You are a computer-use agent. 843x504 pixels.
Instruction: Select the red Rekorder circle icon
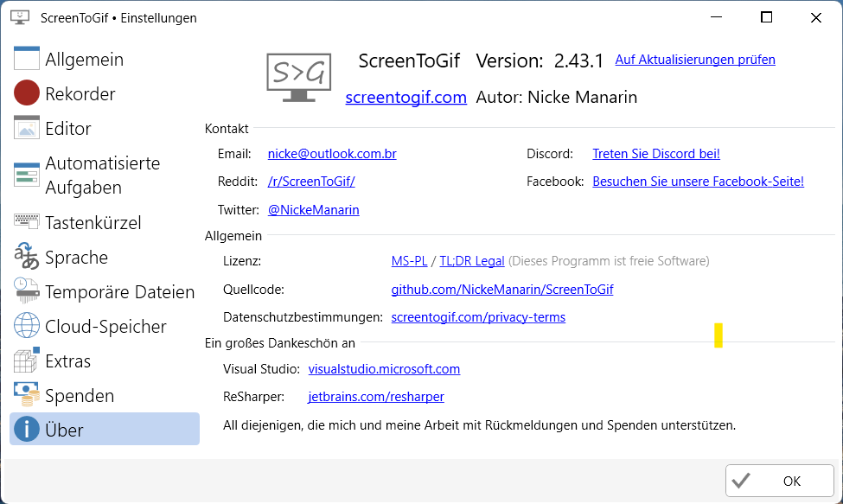(x=27, y=93)
